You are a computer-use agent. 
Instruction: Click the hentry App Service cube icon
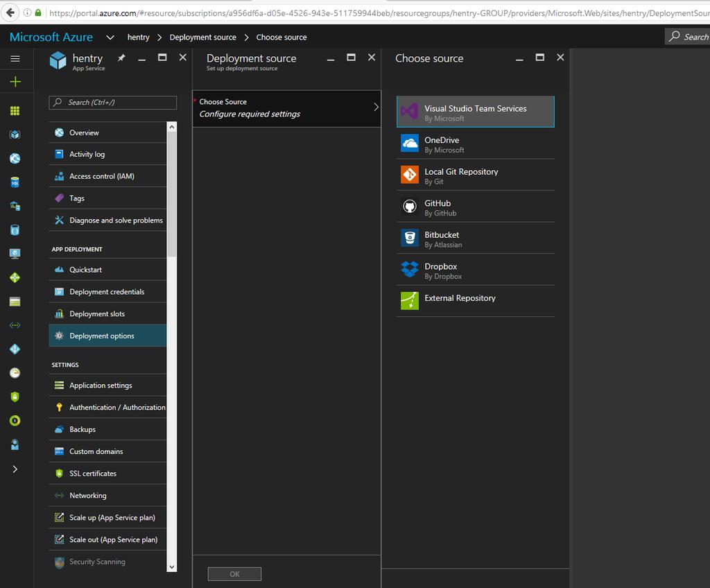(58, 60)
